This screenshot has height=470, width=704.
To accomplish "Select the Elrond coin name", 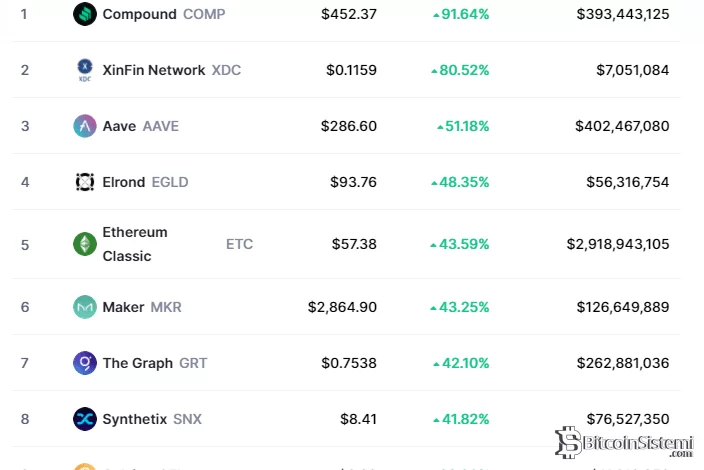I will 125,182.
